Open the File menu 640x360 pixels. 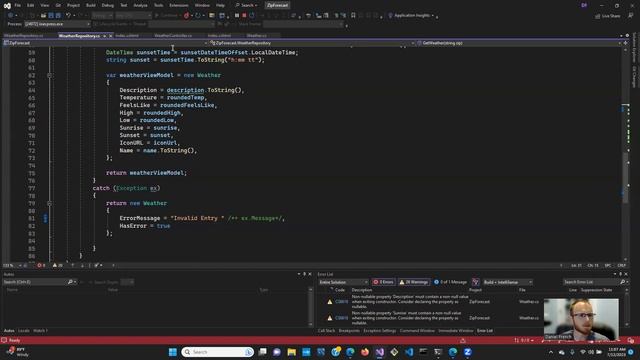tap(18, 5)
